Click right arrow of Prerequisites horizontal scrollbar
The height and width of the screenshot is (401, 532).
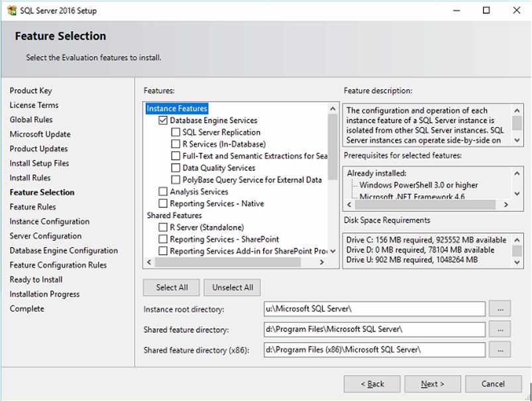point(506,205)
